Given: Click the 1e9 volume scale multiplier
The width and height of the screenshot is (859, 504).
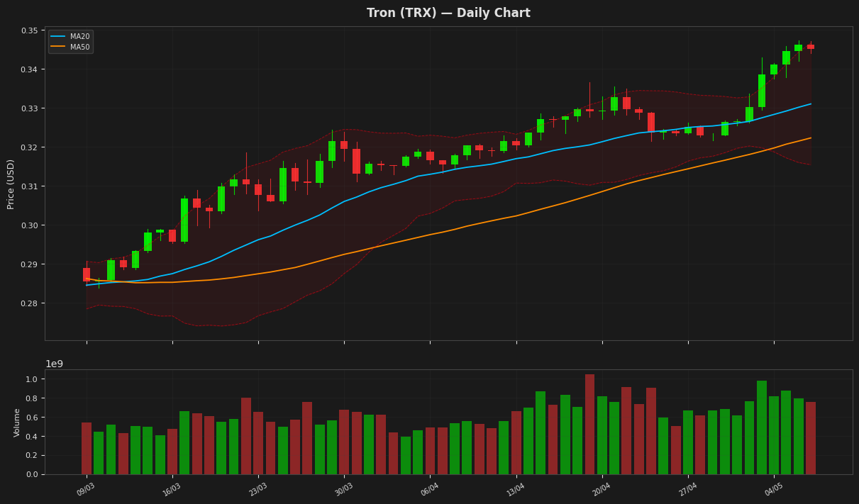Looking at the screenshot, I should (55, 364).
